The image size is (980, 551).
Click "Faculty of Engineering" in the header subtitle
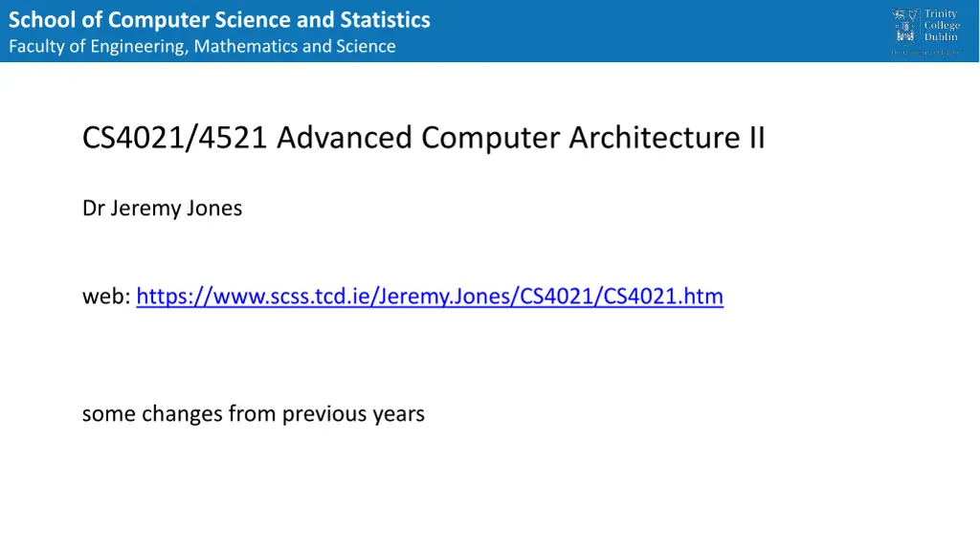click(x=97, y=46)
